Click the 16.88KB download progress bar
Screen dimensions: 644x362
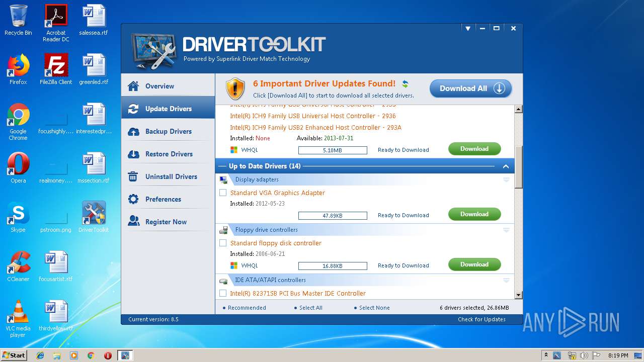coord(333,265)
